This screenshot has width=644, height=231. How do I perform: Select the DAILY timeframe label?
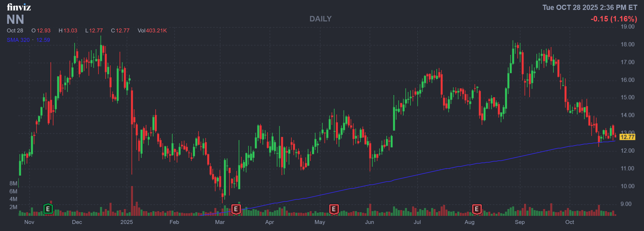[320, 19]
